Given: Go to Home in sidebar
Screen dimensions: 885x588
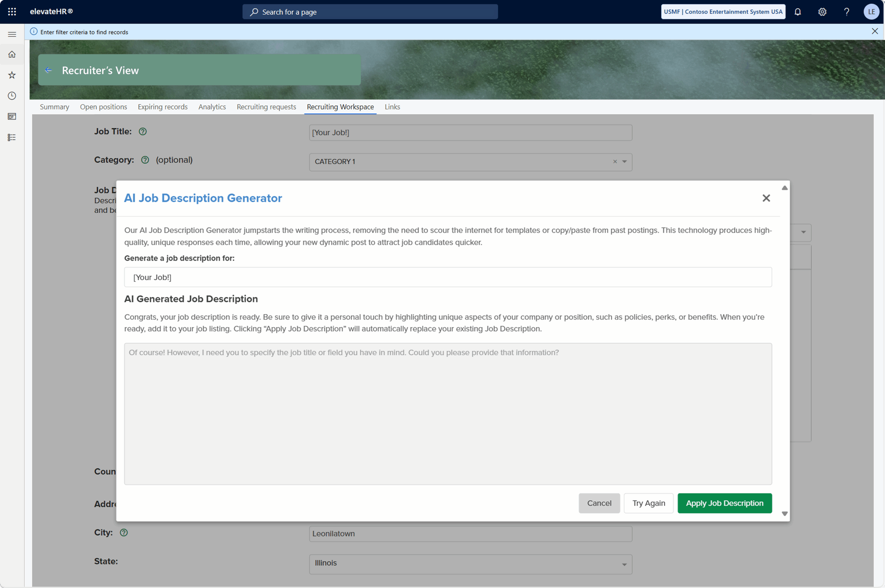Looking at the screenshot, I should coord(12,54).
